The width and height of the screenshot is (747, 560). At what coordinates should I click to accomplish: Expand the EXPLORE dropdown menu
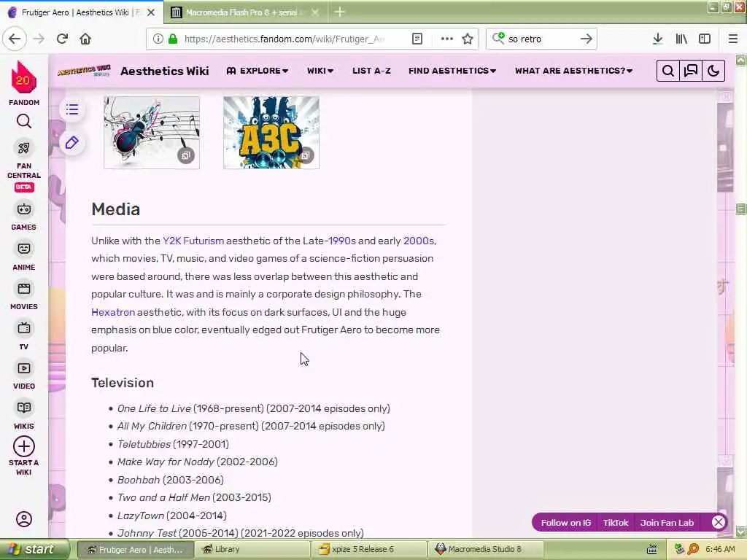tap(258, 71)
